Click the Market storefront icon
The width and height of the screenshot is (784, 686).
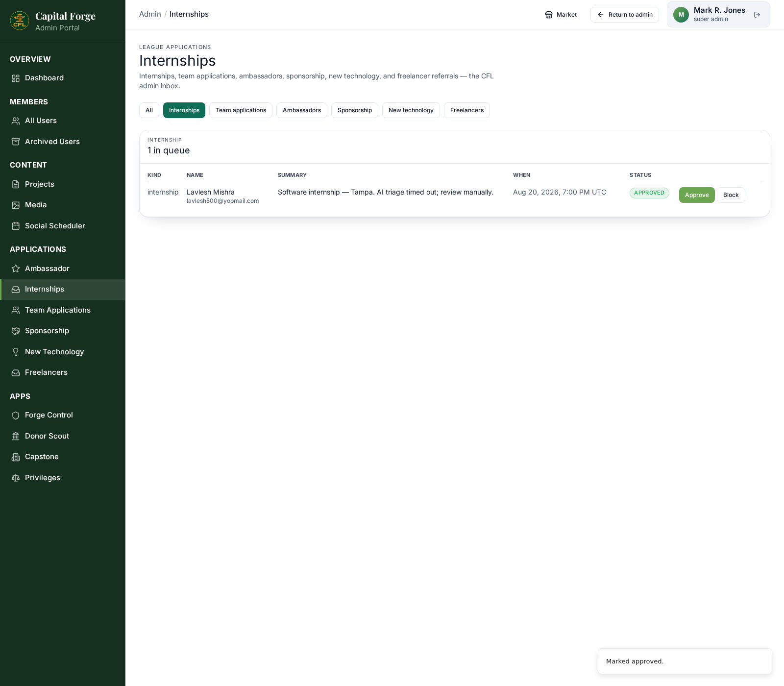click(x=549, y=15)
